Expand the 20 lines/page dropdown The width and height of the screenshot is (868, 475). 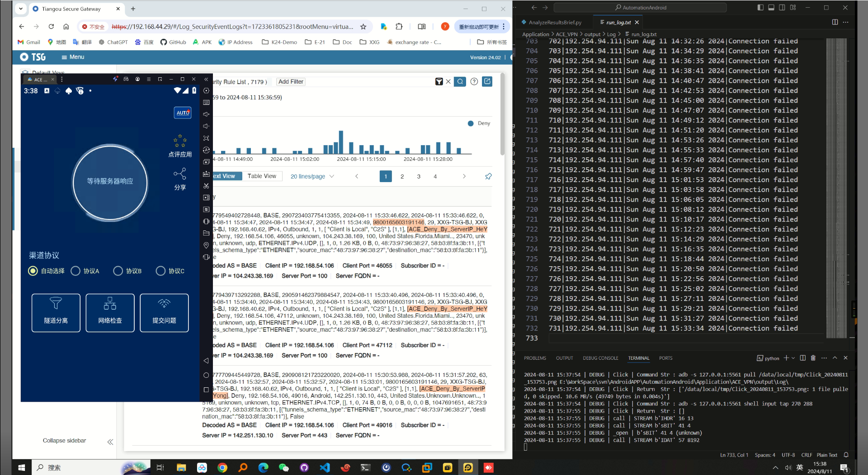click(x=312, y=176)
